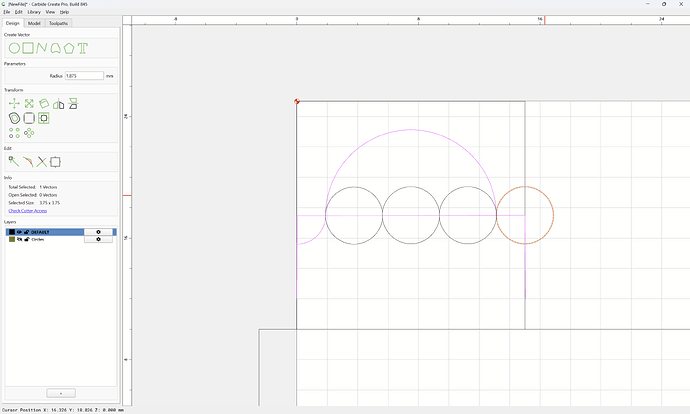Open settings for the Circles layer
Viewport: 690px width, 414px height.
pos(98,239)
